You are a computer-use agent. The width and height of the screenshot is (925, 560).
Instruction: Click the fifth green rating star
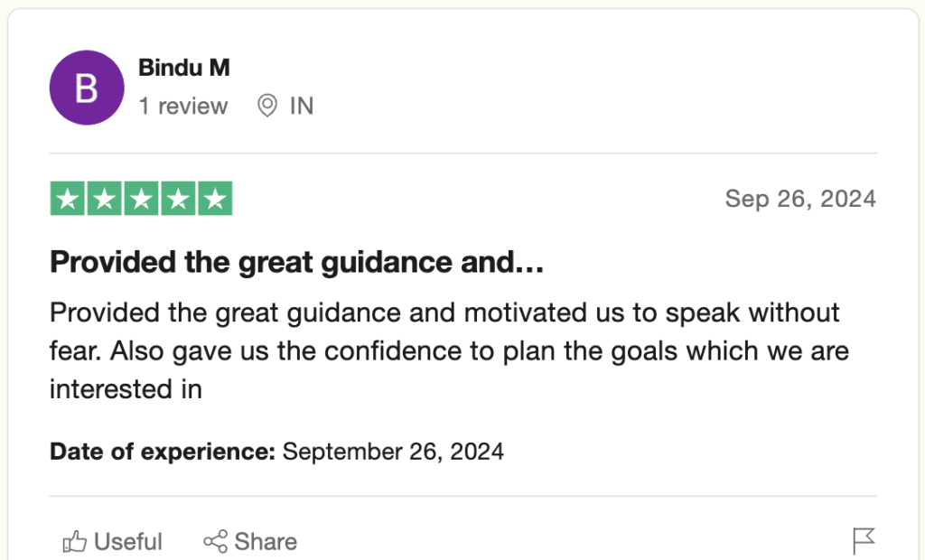tap(214, 199)
